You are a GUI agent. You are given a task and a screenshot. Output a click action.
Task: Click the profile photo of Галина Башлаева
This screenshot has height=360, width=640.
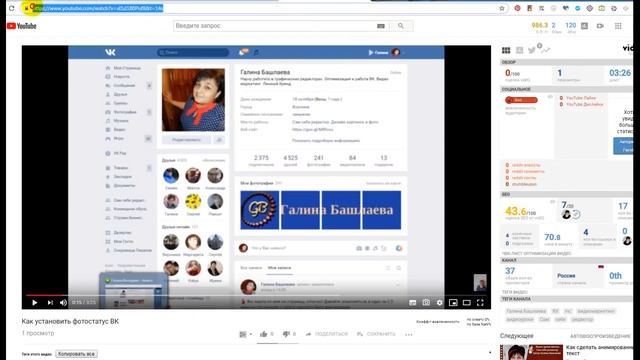(193, 100)
